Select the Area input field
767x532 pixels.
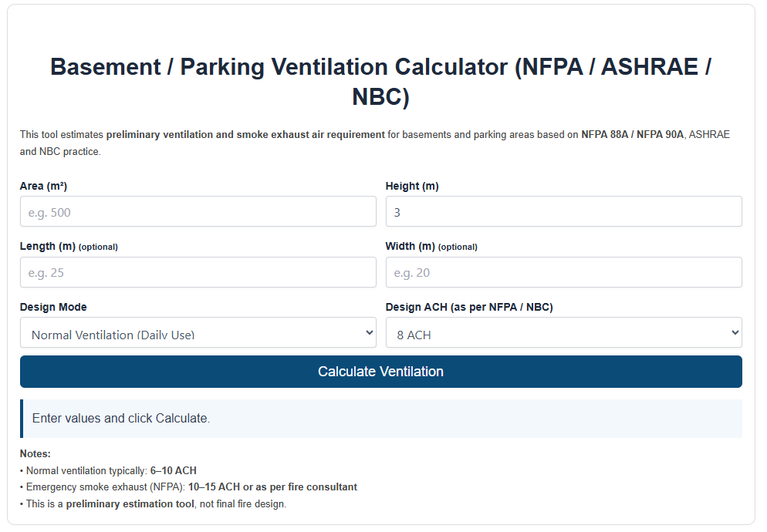pyautogui.click(x=198, y=211)
